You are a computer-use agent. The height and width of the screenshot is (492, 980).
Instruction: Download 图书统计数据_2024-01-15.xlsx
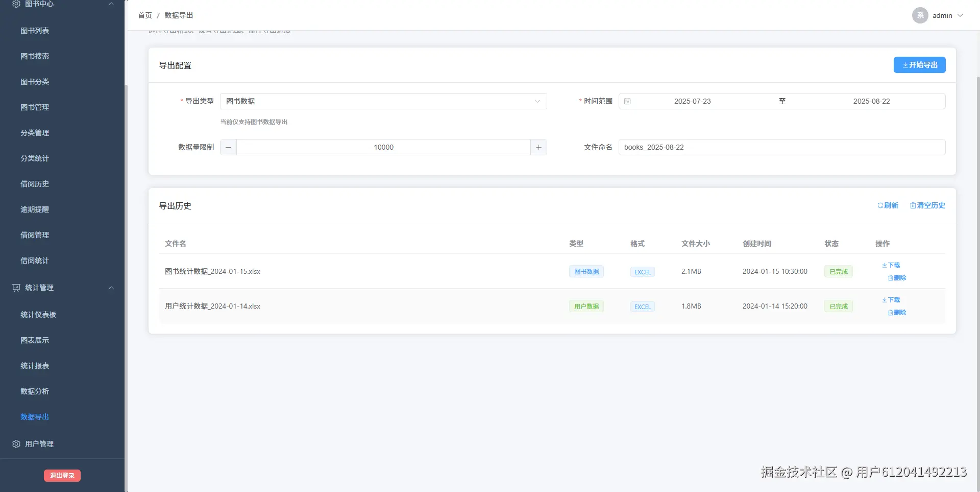[891, 265]
